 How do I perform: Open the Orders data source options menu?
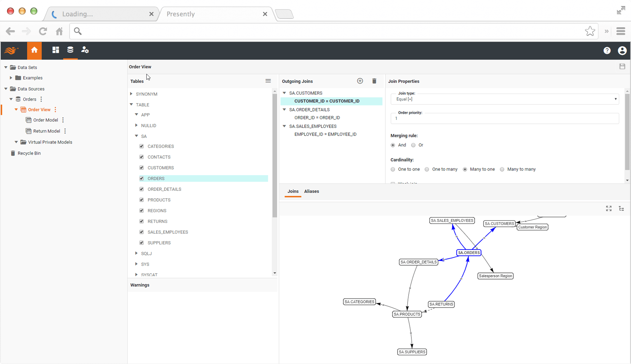point(41,99)
